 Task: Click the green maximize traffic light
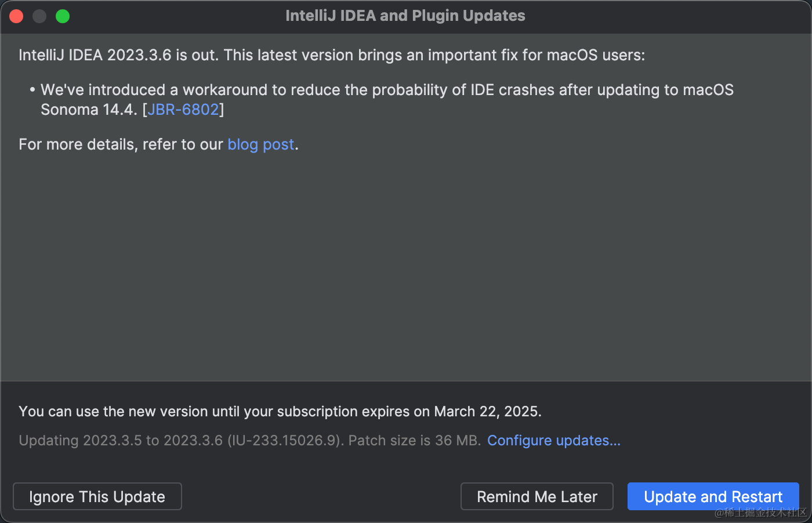coord(63,16)
